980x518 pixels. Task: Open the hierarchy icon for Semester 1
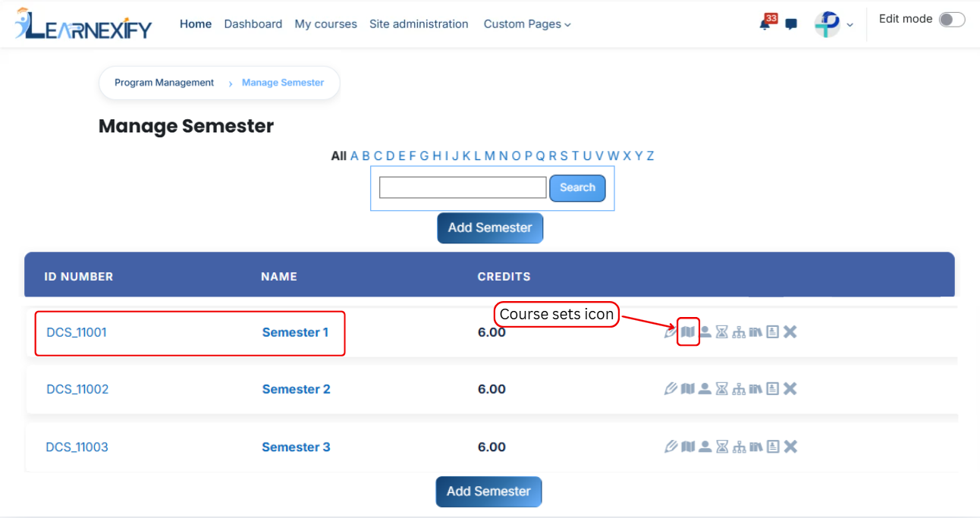[x=739, y=331]
